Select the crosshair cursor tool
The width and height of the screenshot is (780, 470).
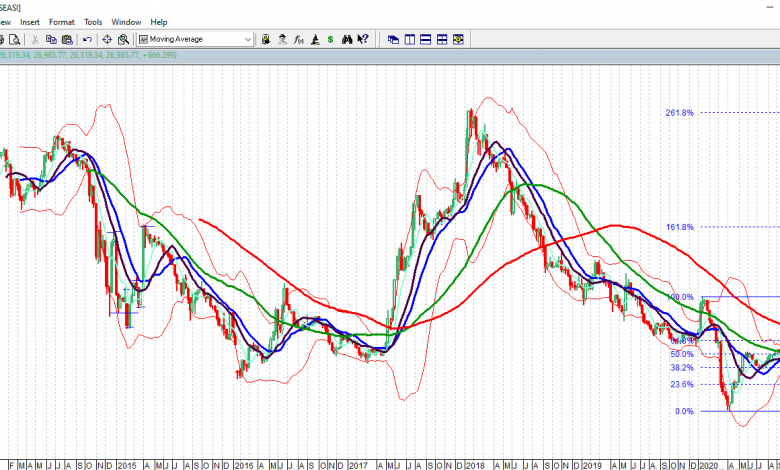(107, 40)
